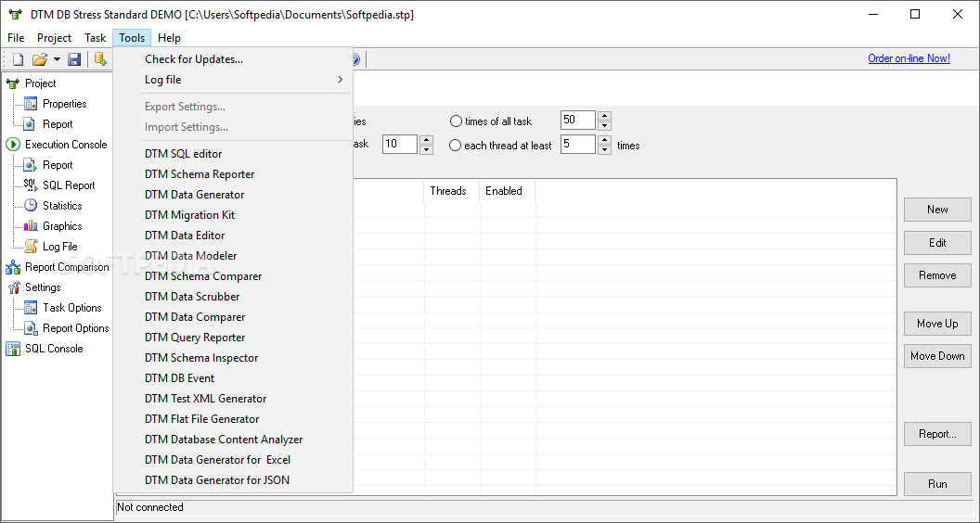
Task: Open the Help menu
Action: (170, 38)
